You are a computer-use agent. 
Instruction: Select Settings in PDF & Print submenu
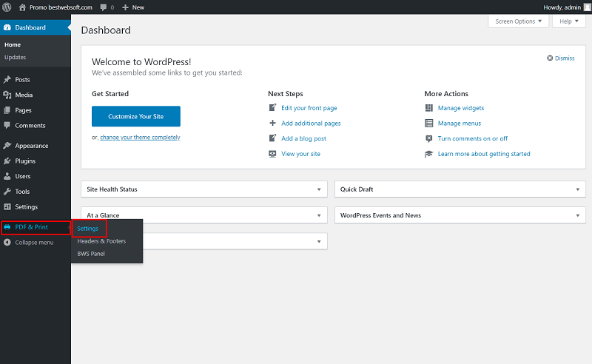click(87, 229)
